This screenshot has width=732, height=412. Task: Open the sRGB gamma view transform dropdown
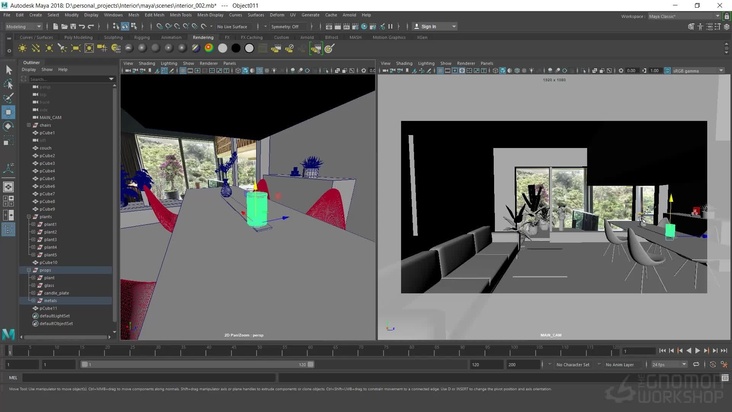[x=698, y=70]
